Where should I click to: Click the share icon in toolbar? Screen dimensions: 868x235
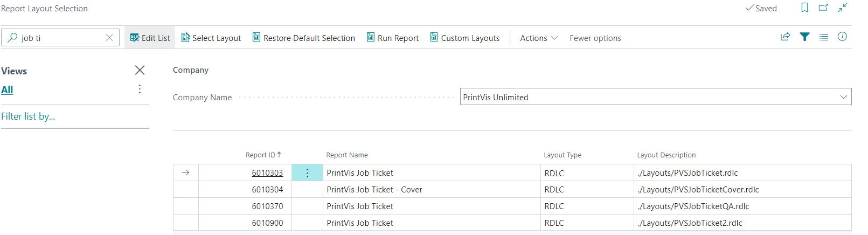(785, 37)
